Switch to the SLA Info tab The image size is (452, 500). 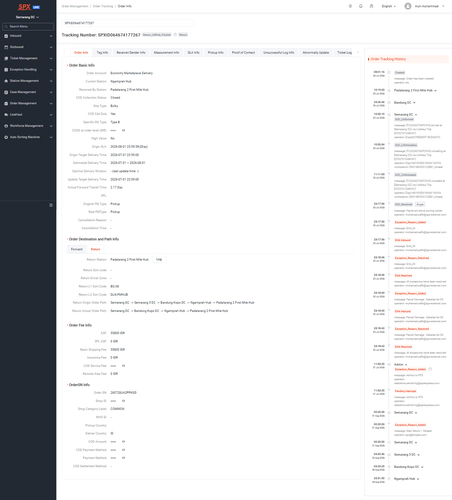[193, 53]
